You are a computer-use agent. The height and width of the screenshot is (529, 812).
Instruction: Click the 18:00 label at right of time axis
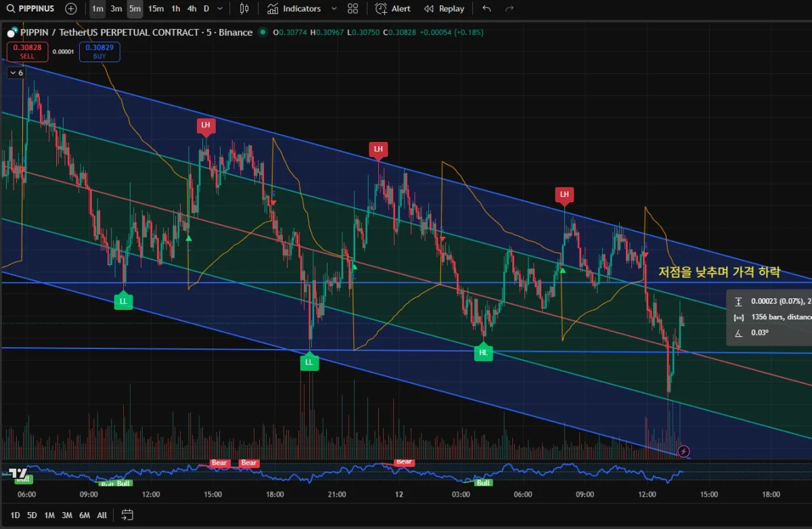(x=771, y=495)
